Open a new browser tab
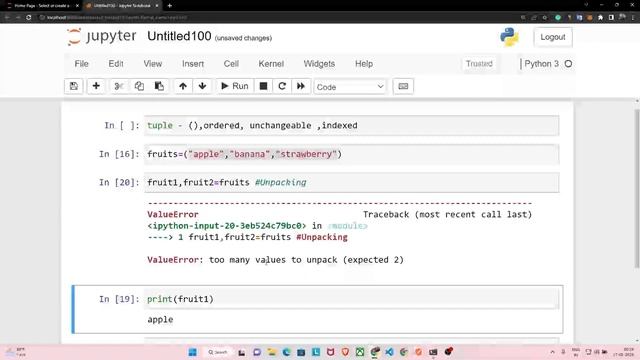Viewport: 640px width, 360px height. click(170, 6)
